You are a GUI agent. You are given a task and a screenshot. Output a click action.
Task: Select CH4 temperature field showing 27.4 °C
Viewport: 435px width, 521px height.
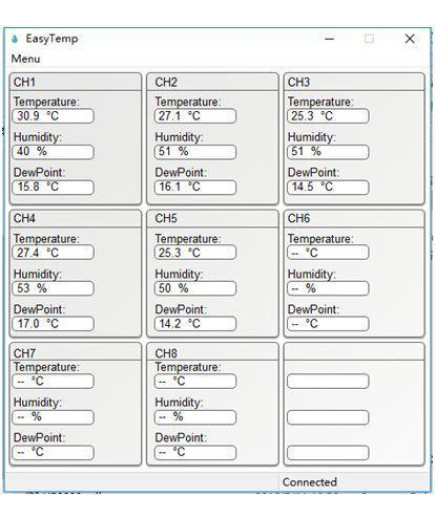pyautogui.click(x=53, y=253)
